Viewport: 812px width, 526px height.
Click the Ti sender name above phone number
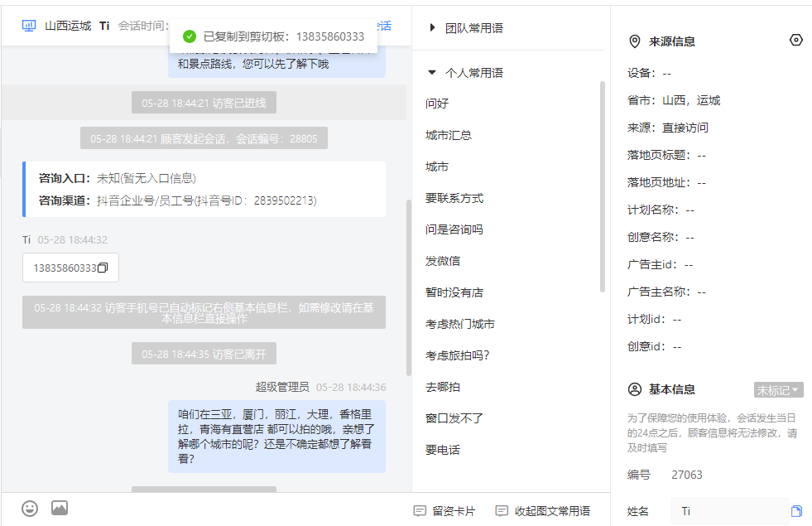tap(27, 239)
